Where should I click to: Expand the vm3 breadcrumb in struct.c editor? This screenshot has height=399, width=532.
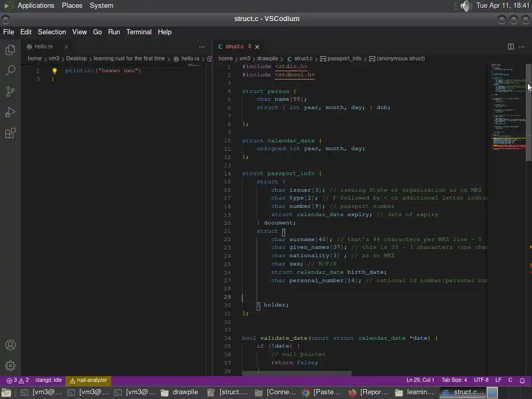point(245,58)
